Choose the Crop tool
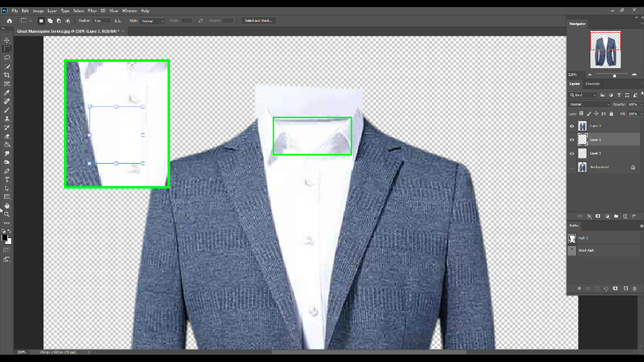 (7, 75)
